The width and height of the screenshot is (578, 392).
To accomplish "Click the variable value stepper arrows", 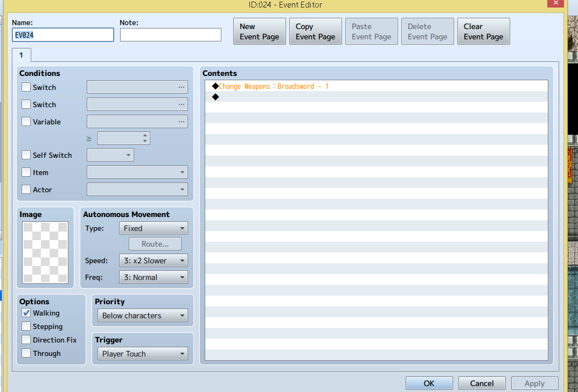I will (x=145, y=138).
